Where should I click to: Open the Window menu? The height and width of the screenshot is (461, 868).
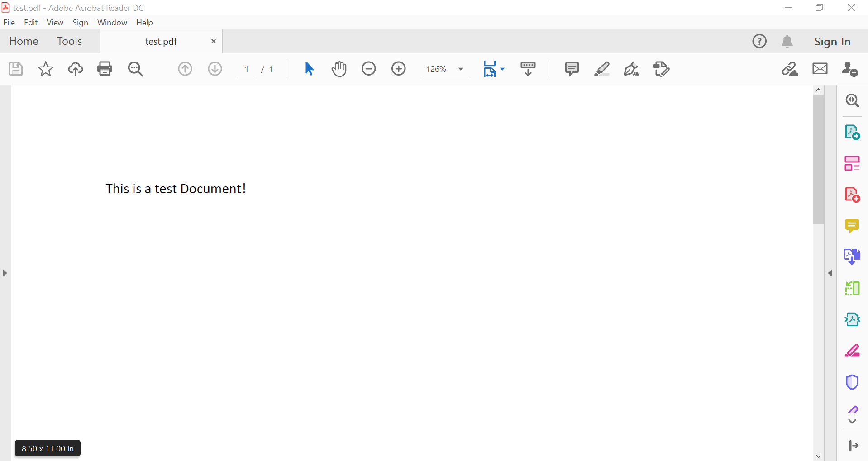tap(112, 22)
